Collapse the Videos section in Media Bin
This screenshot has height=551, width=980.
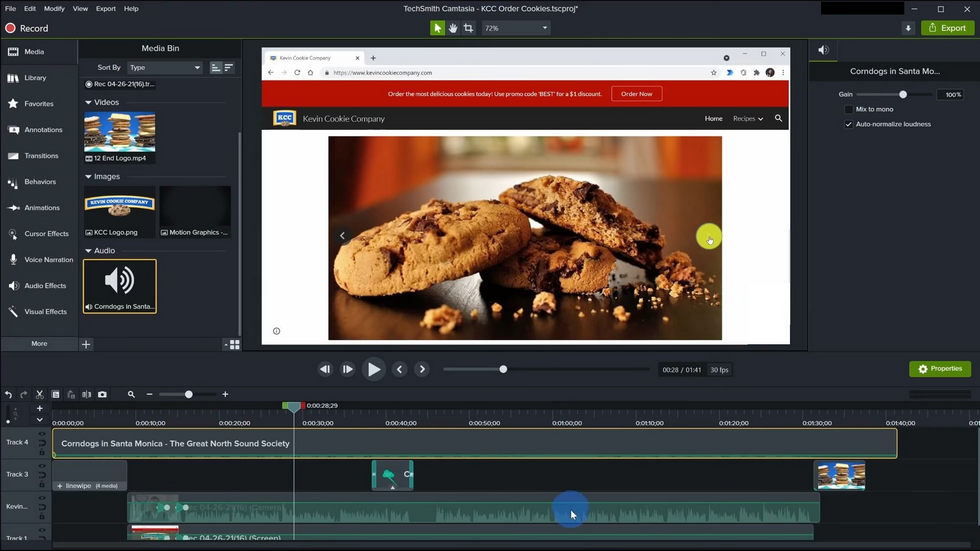[x=88, y=102]
